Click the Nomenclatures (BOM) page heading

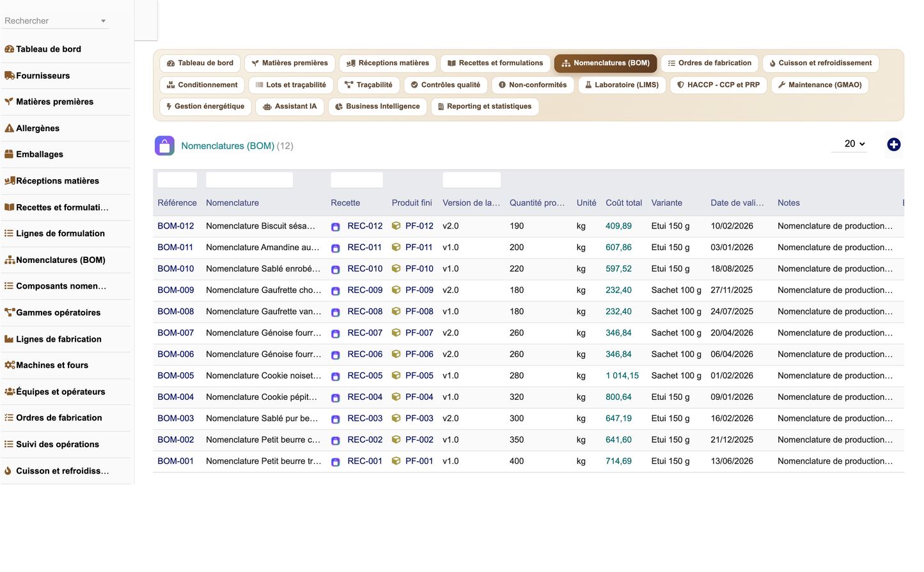[x=228, y=146]
